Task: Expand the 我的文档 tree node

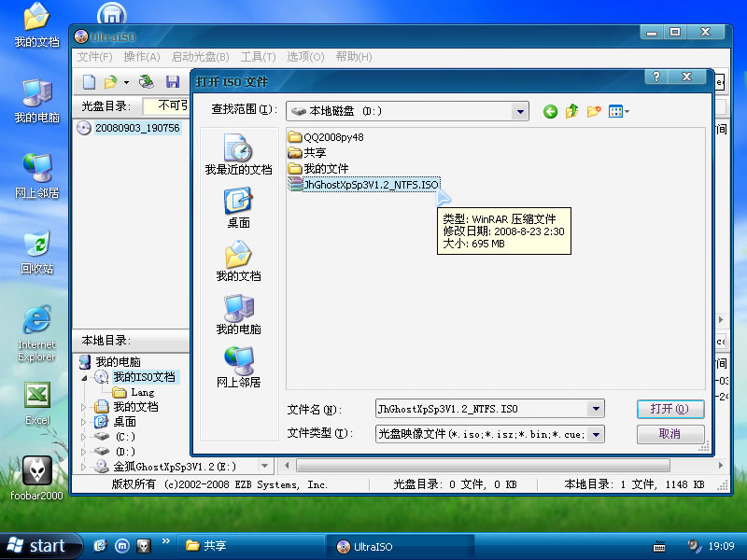Action: click(84, 407)
